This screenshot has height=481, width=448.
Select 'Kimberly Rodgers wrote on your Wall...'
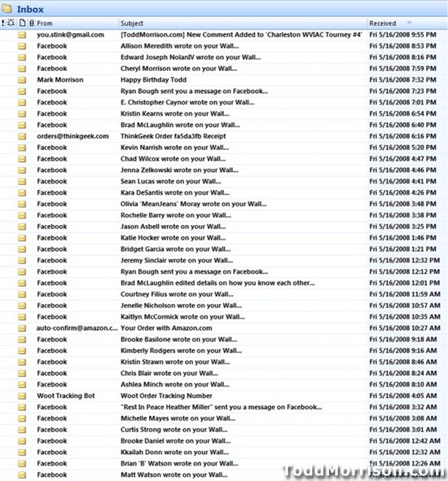pos(181,351)
